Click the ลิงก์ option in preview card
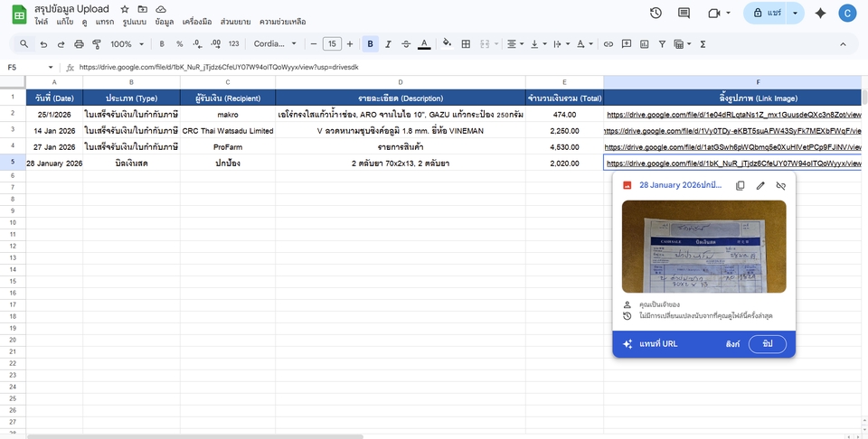 click(x=732, y=344)
